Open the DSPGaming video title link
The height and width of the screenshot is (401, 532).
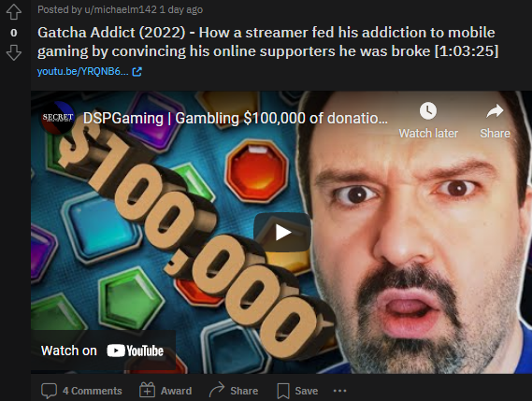click(x=235, y=119)
